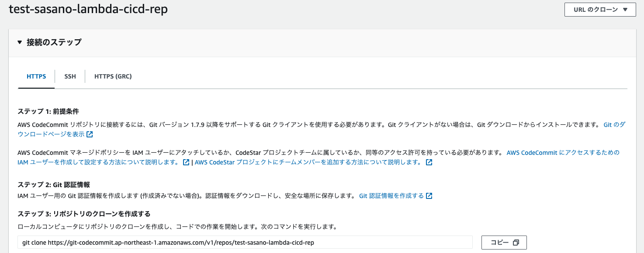
Task: Click the external link icon beside Git のダウンロードページを表示
Action: coord(89,134)
